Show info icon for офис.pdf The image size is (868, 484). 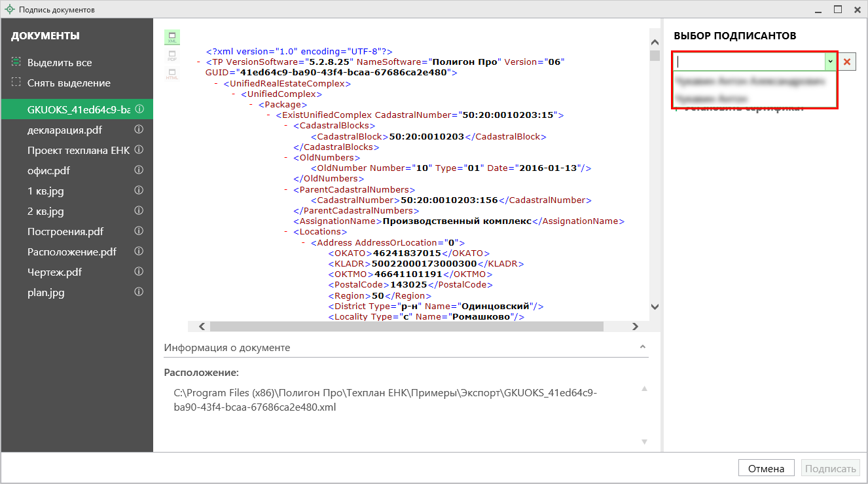tap(139, 171)
